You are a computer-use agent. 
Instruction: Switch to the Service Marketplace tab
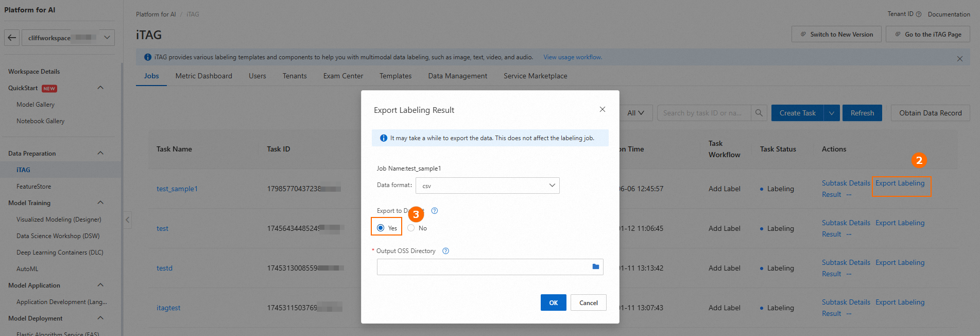coord(536,76)
